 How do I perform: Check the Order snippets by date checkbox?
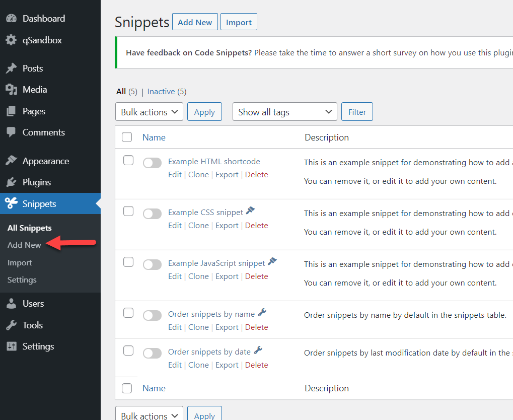[128, 351]
